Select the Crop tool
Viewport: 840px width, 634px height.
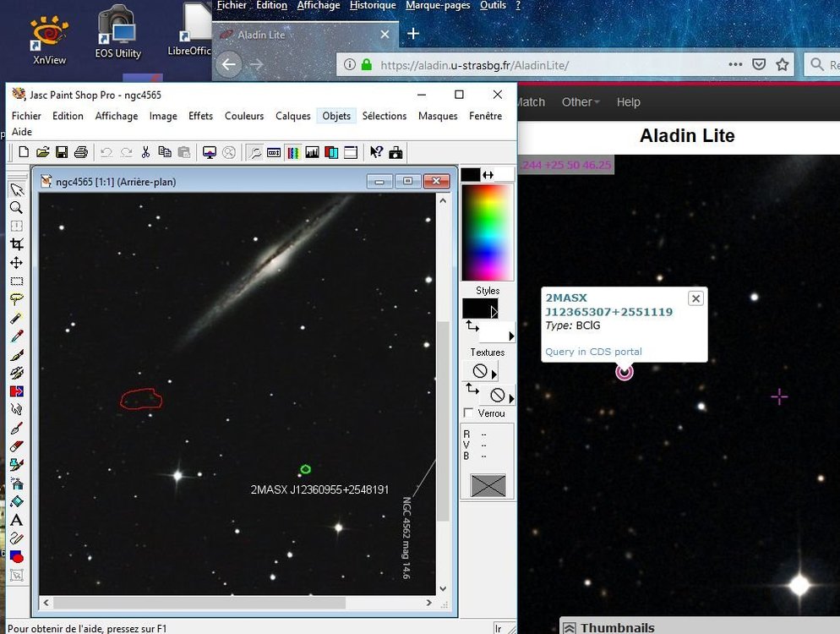click(x=17, y=244)
